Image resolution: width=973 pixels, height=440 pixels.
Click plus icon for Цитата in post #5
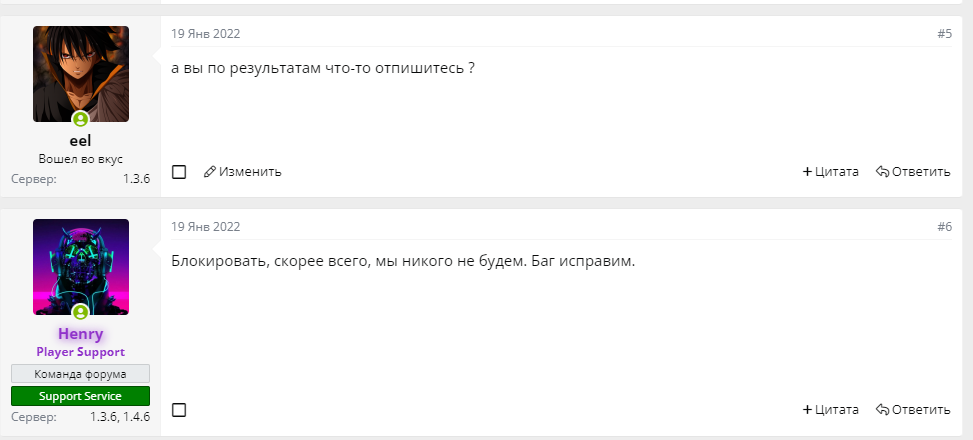click(x=807, y=172)
